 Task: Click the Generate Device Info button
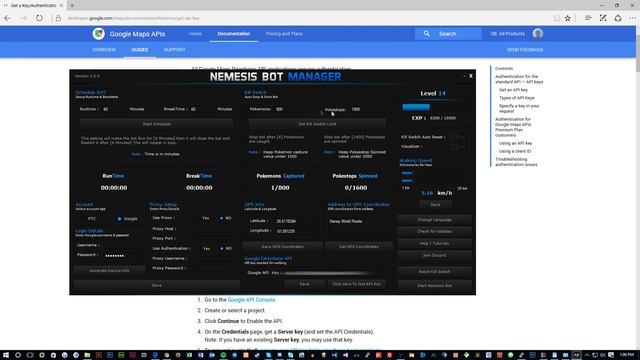(109, 270)
